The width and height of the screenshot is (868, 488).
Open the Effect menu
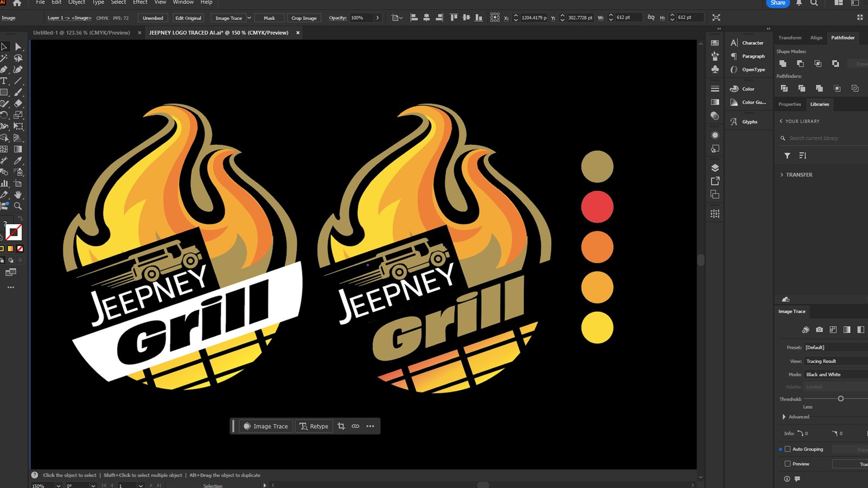140,2
